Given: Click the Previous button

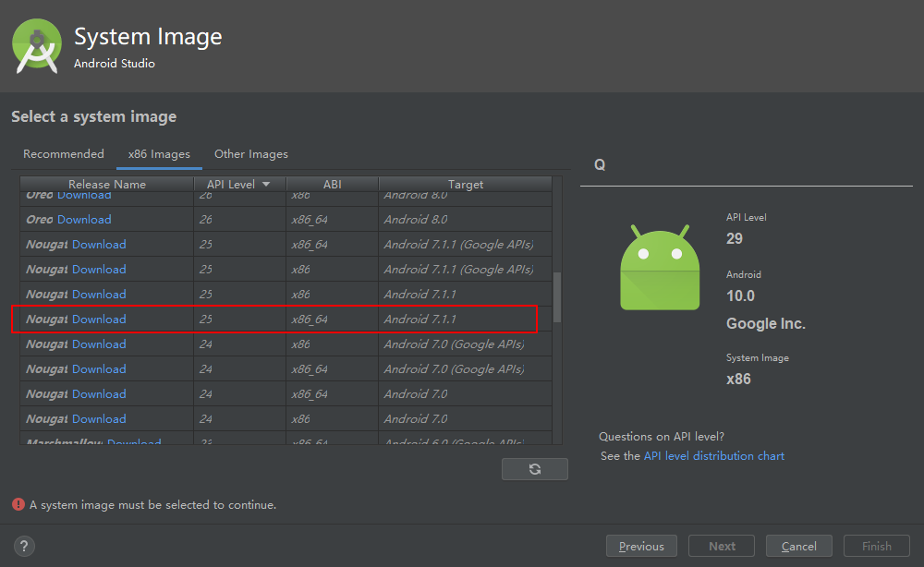Looking at the screenshot, I should tap(641, 546).
